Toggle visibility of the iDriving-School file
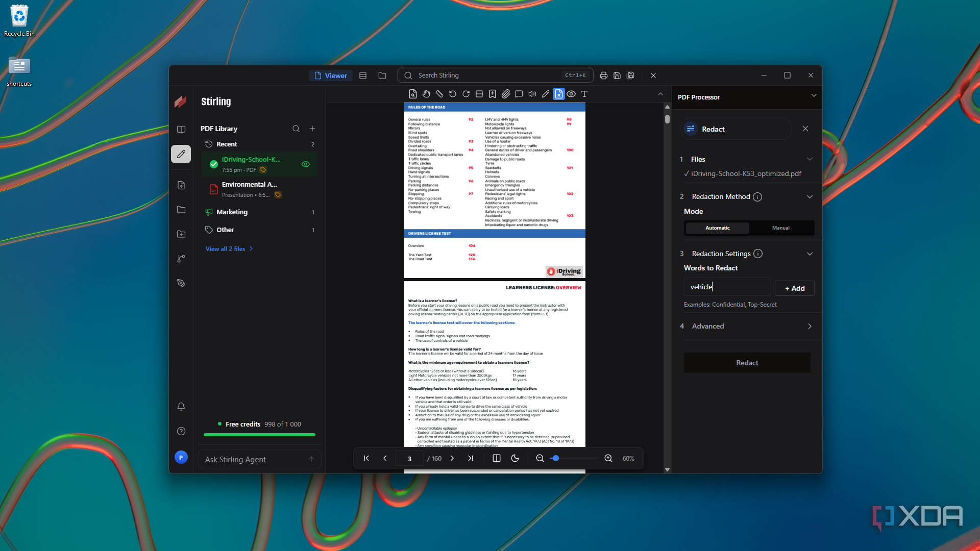980x551 pixels. pyautogui.click(x=306, y=164)
